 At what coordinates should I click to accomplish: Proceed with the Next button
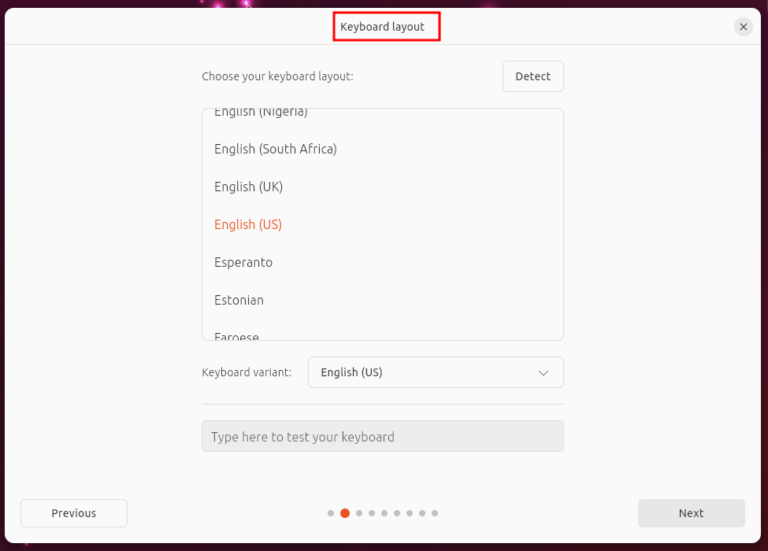(691, 513)
